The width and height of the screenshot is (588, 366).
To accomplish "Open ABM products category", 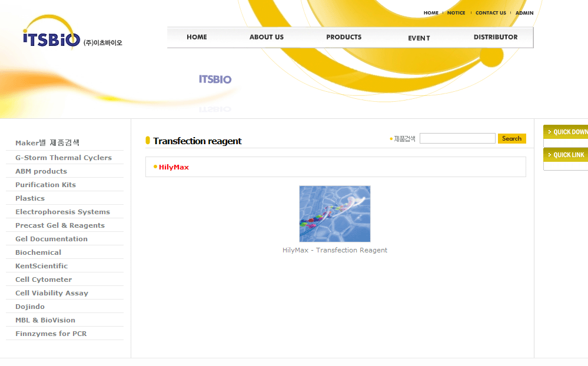I will [x=41, y=171].
